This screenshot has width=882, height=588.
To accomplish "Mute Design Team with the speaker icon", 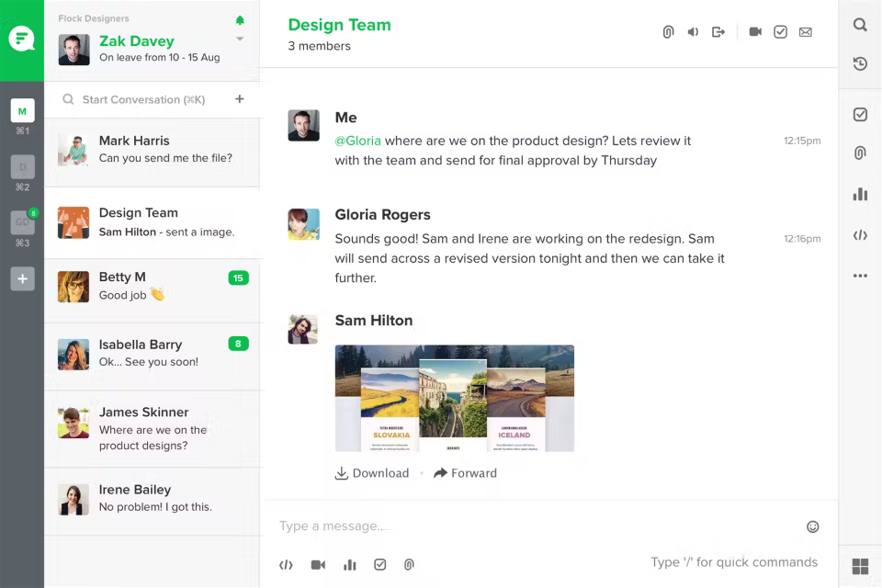I will [693, 32].
